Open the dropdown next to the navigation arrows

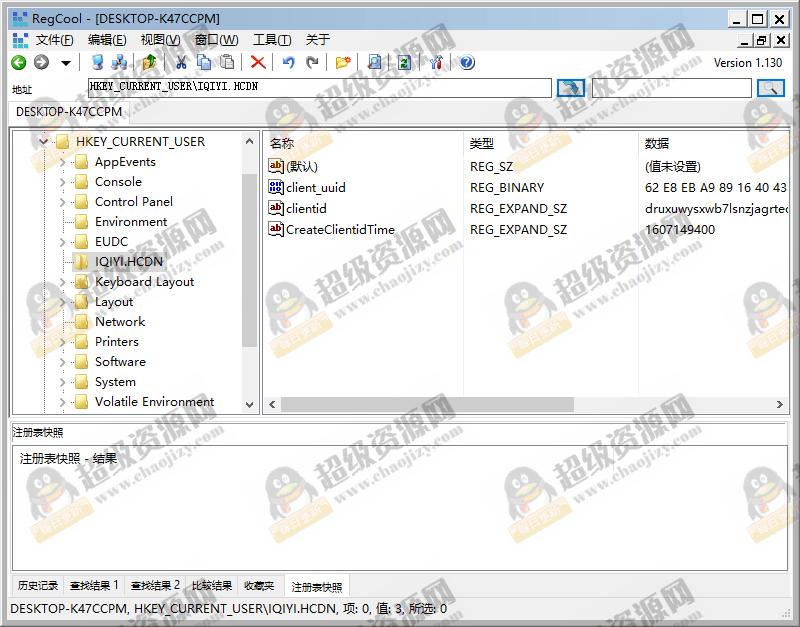point(66,62)
